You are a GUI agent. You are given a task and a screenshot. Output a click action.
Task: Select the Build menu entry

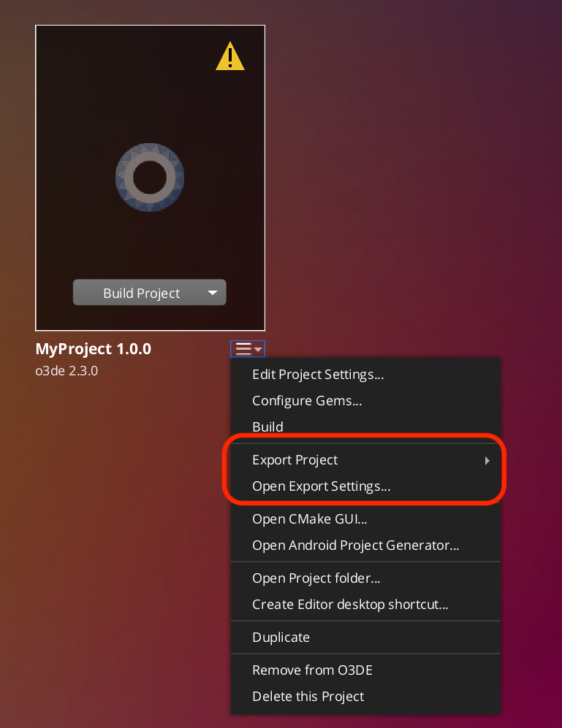point(267,426)
